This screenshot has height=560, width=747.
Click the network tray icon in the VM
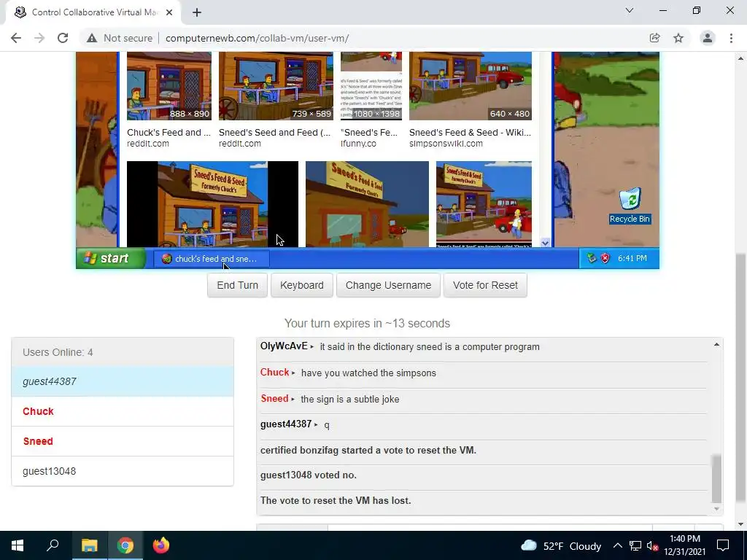click(592, 258)
